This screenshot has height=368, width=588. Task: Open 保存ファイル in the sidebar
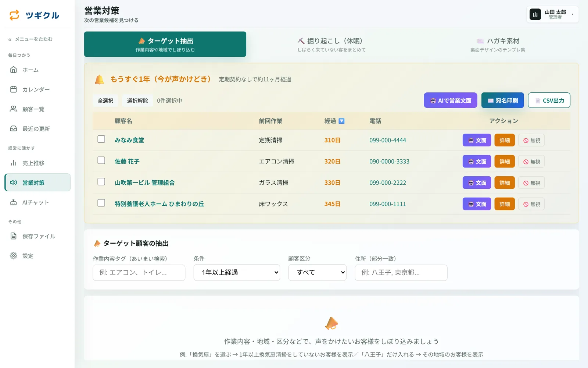tap(37, 236)
